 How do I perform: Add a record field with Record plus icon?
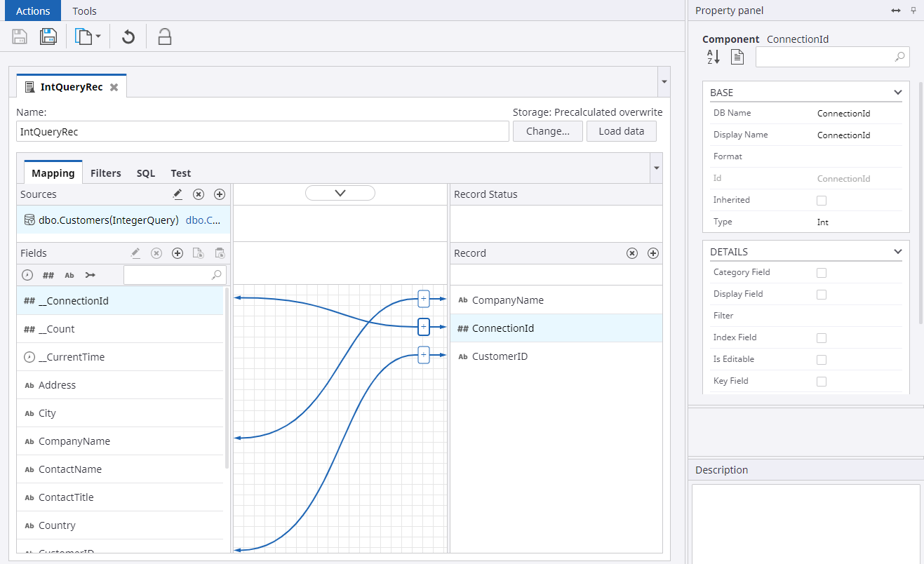click(652, 253)
